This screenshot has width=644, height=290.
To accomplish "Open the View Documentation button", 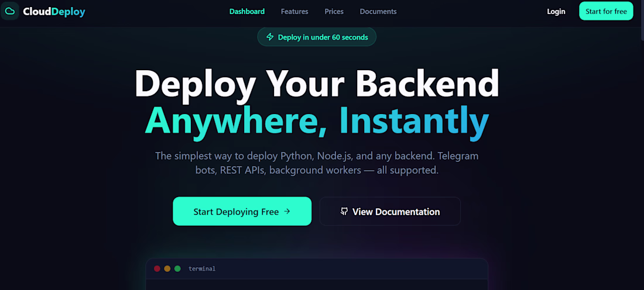I will coord(390,211).
